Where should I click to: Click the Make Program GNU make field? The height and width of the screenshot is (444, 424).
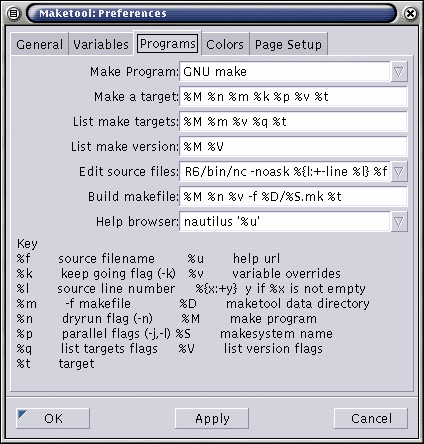(x=285, y=72)
